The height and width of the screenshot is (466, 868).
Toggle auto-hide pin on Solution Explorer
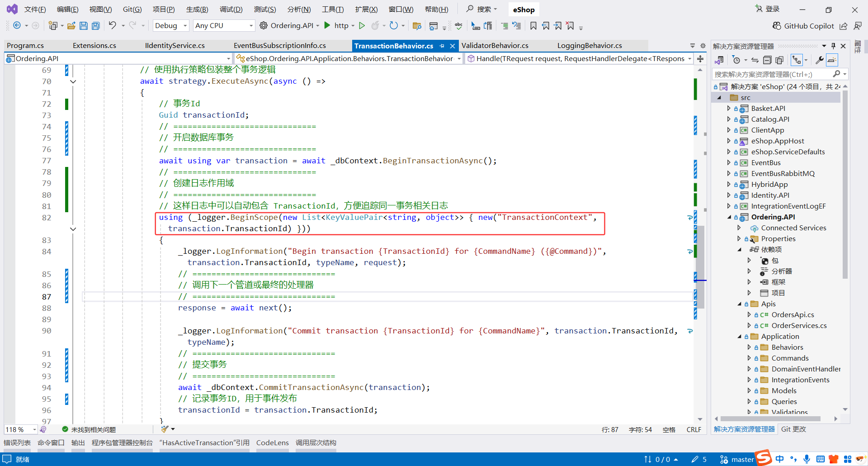[833, 46]
